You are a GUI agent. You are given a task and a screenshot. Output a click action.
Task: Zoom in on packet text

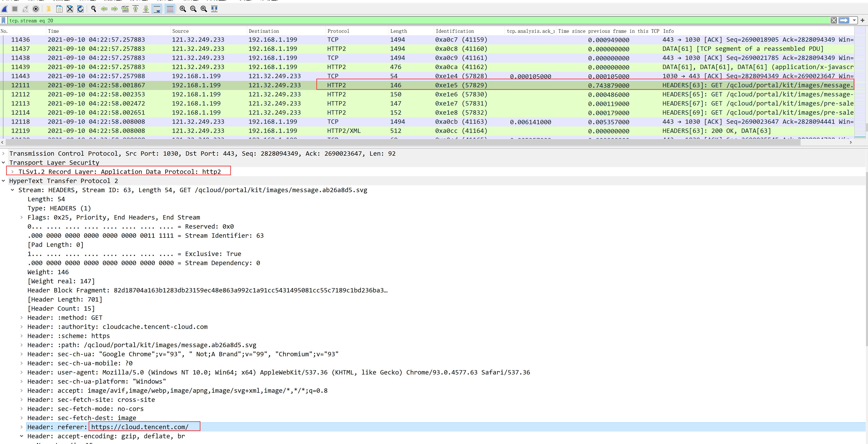tap(183, 9)
